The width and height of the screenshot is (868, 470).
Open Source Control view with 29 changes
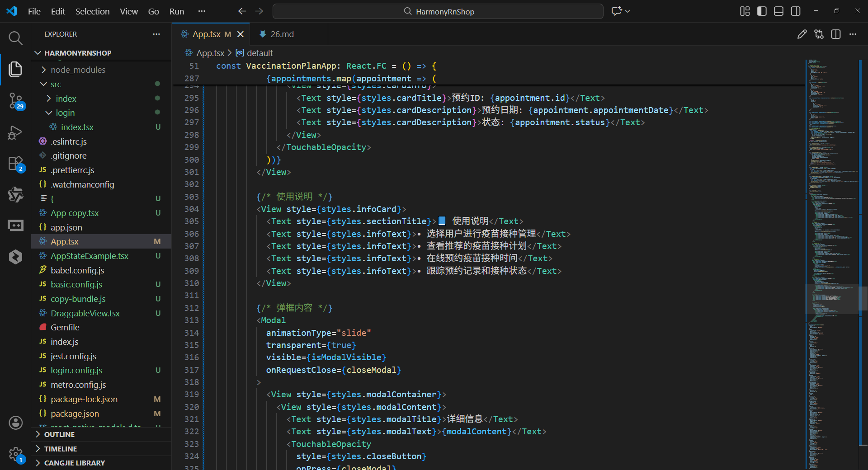click(15, 100)
